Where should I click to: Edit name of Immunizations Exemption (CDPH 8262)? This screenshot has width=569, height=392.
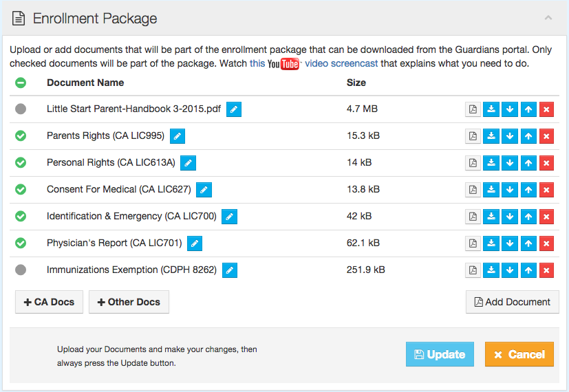230,270
